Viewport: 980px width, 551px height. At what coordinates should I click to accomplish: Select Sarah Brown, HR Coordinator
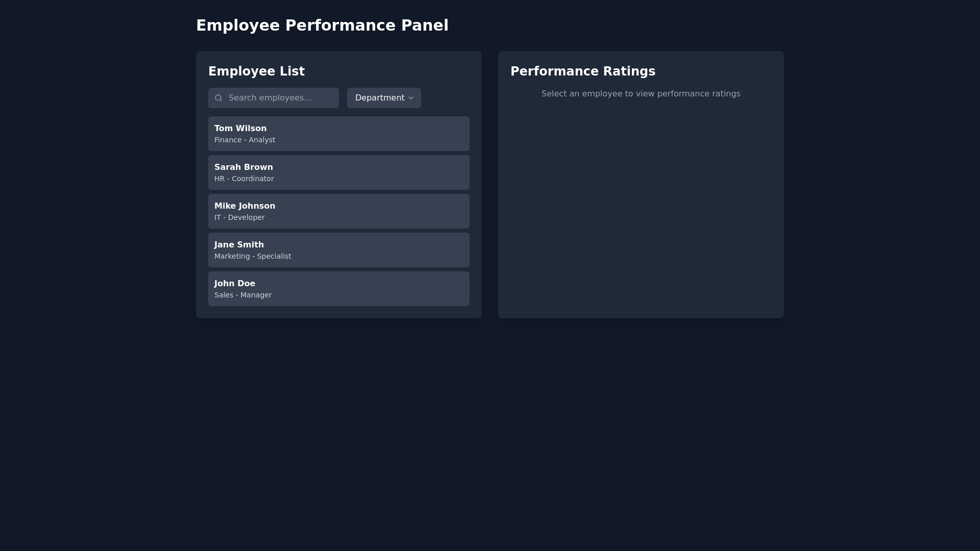click(x=338, y=172)
